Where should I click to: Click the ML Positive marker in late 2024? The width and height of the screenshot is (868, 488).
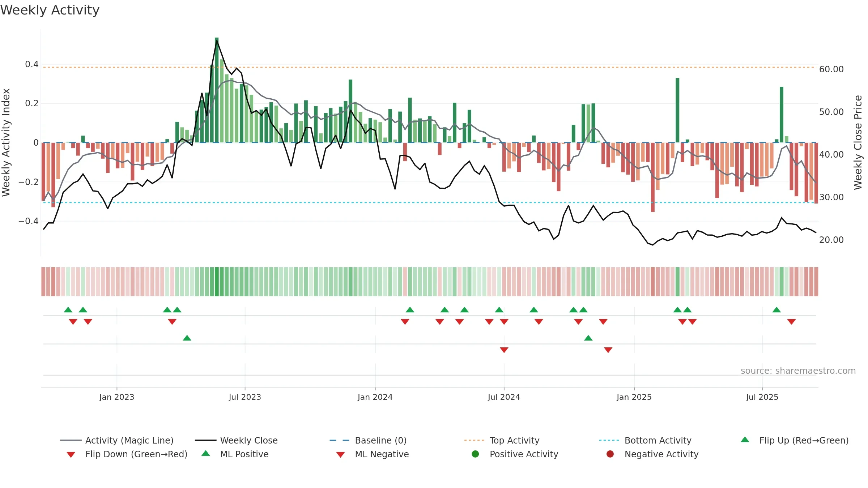tap(588, 338)
